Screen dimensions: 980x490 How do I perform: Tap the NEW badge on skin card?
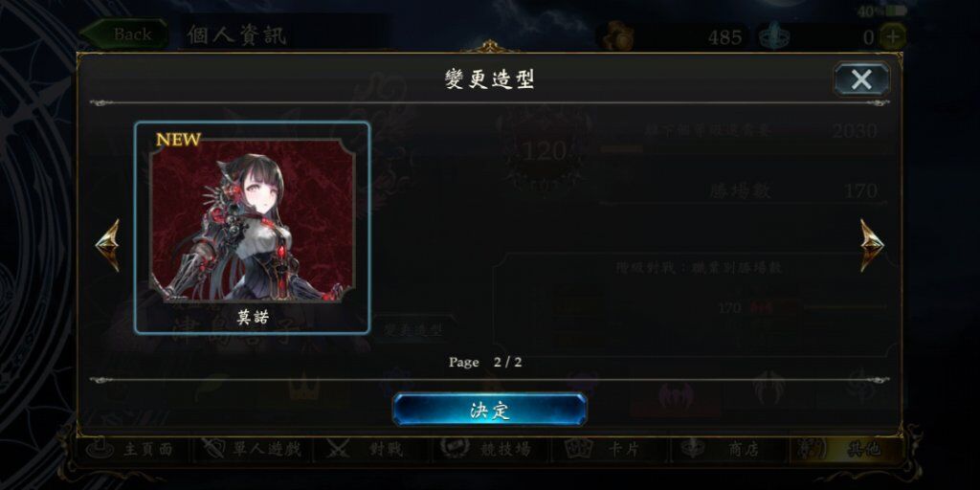coord(178,140)
